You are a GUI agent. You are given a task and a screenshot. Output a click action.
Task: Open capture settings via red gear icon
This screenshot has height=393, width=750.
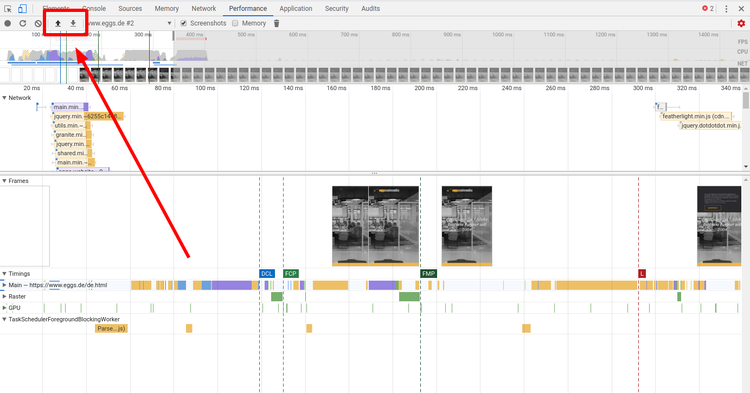coord(741,23)
